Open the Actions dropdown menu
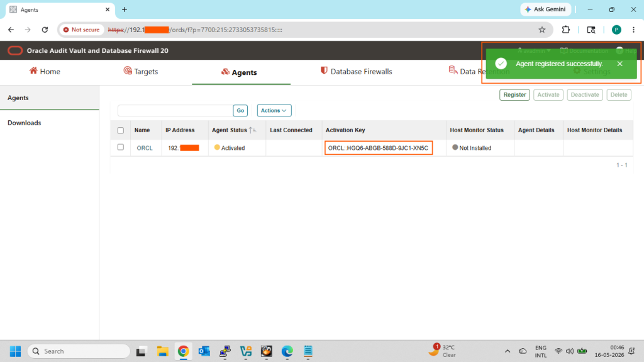This screenshot has width=644, height=362. click(274, 111)
